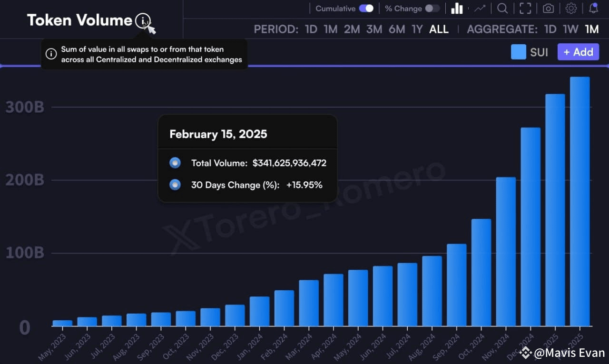Open the search tool

[x=502, y=8]
